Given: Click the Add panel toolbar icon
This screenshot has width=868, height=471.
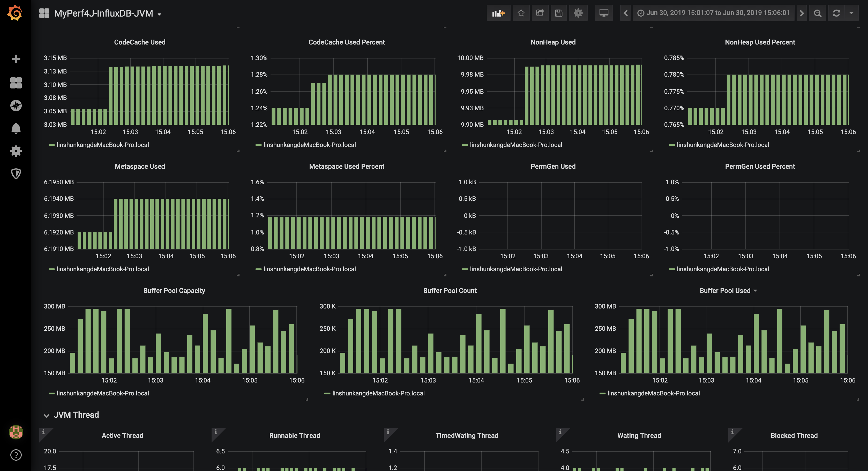Looking at the screenshot, I should (498, 13).
